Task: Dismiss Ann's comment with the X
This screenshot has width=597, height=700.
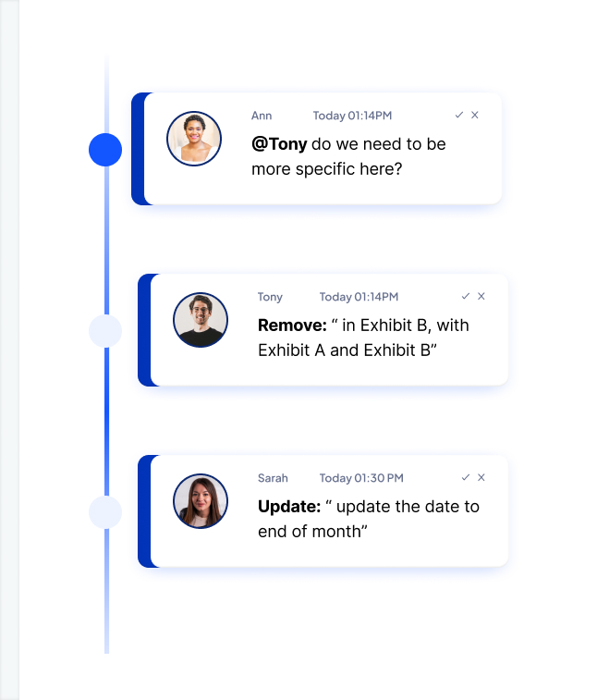Action: point(475,116)
